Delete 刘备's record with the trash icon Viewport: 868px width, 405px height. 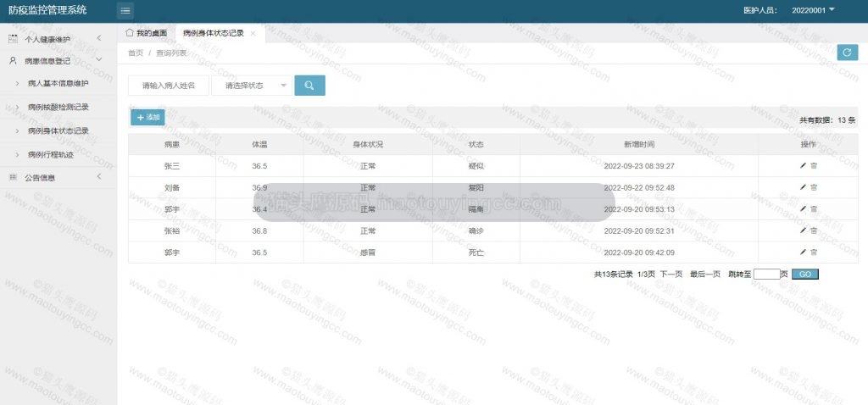tap(814, 187)
